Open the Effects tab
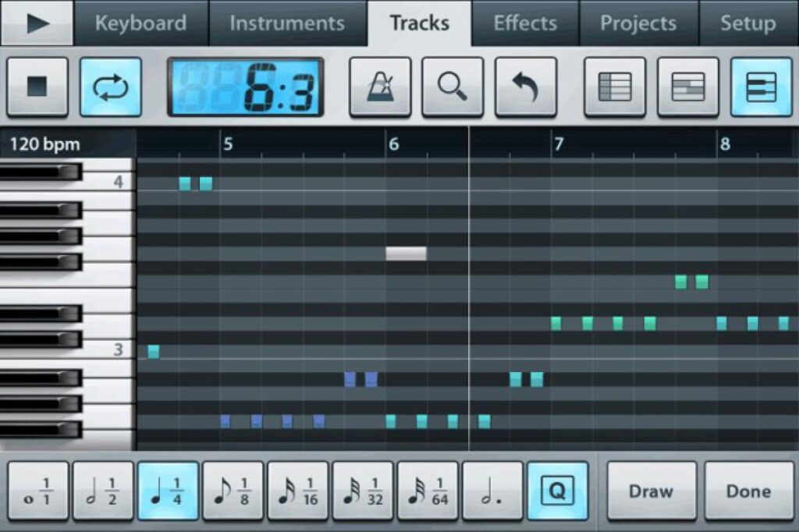 (525, 23)
